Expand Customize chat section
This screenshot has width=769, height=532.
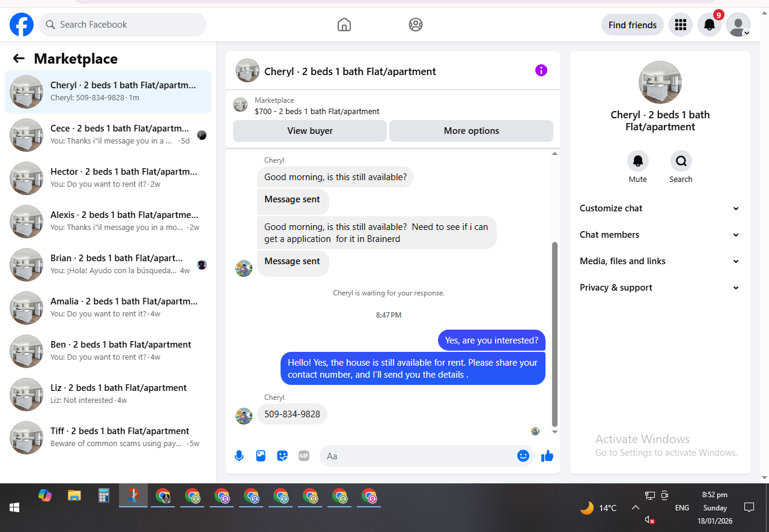pos(660,208)
